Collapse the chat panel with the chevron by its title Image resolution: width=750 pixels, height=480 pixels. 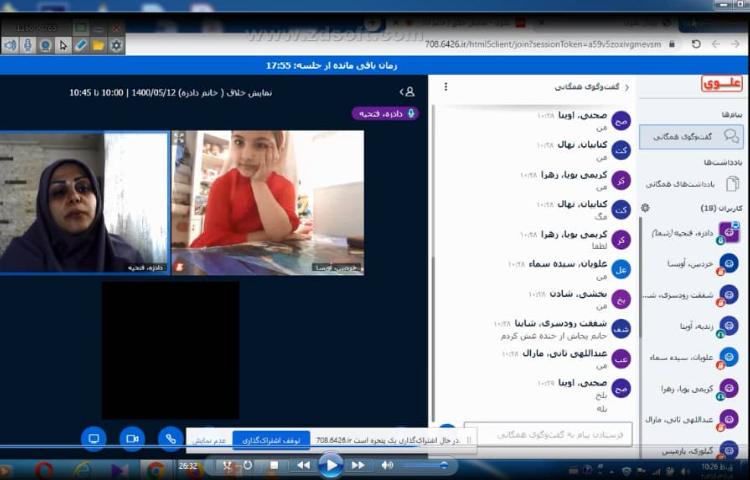pyautogui.click(x=627, y=87)
